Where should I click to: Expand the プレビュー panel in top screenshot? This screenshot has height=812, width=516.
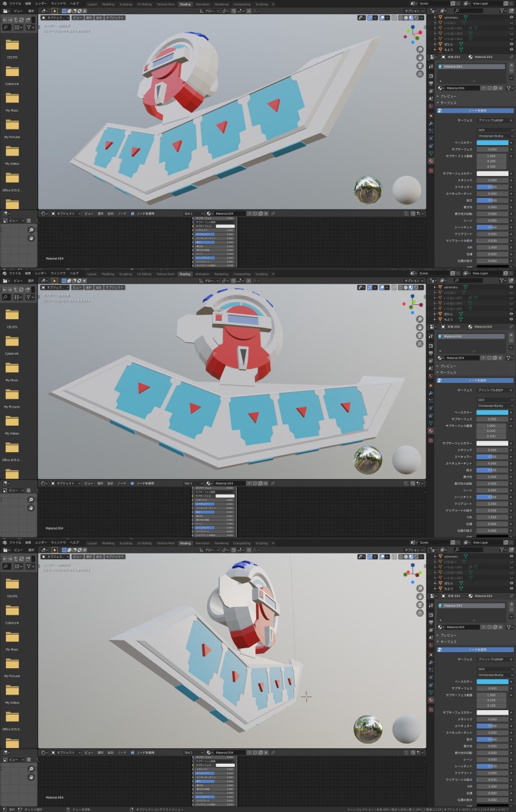[x=448, y=96]
